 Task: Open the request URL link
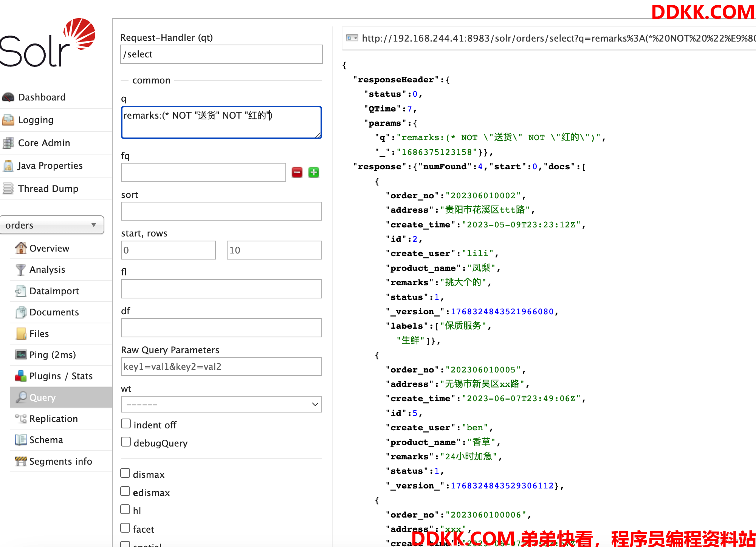pos(559,38)
